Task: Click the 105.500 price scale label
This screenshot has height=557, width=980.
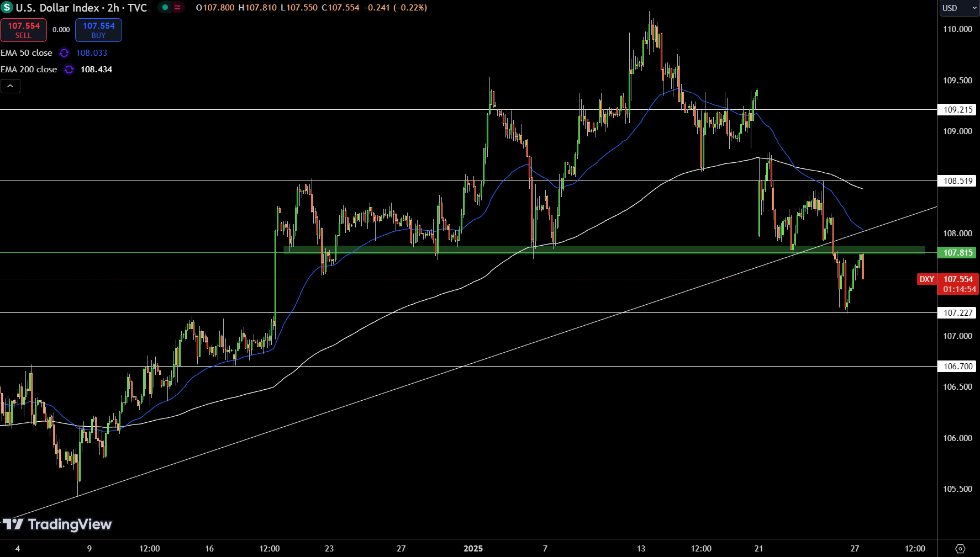Action: pyautogui.click(x=957, y=489)
